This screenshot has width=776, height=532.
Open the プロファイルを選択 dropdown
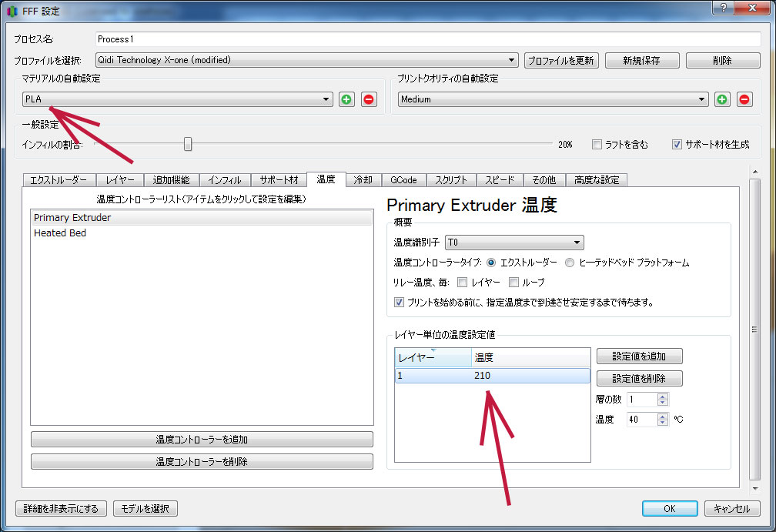(306, 60)
